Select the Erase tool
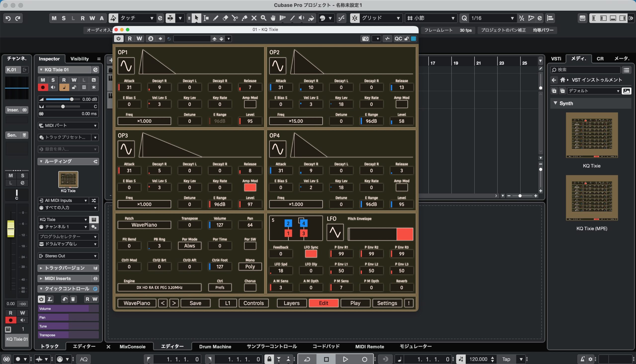 225,18
